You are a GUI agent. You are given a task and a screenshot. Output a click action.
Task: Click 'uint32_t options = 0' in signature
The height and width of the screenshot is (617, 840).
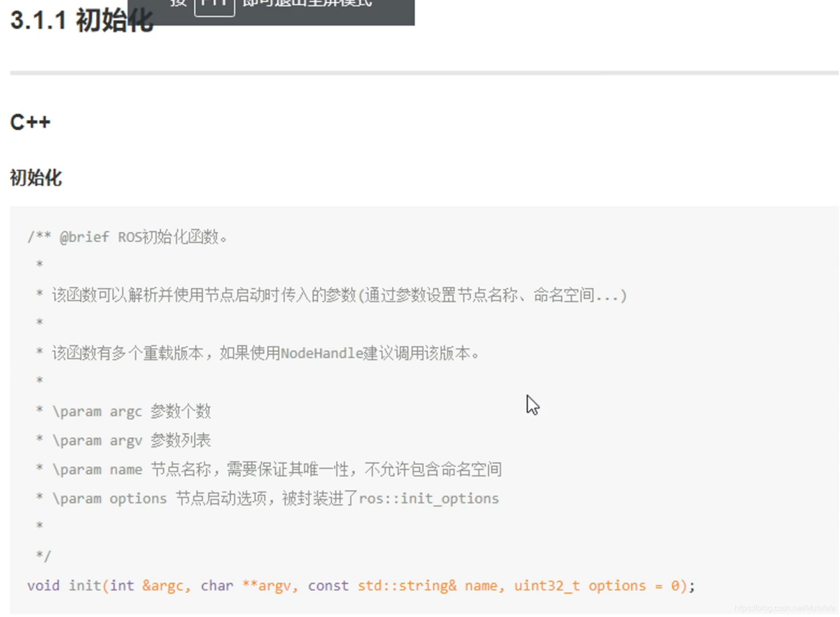tap(597, 585)
